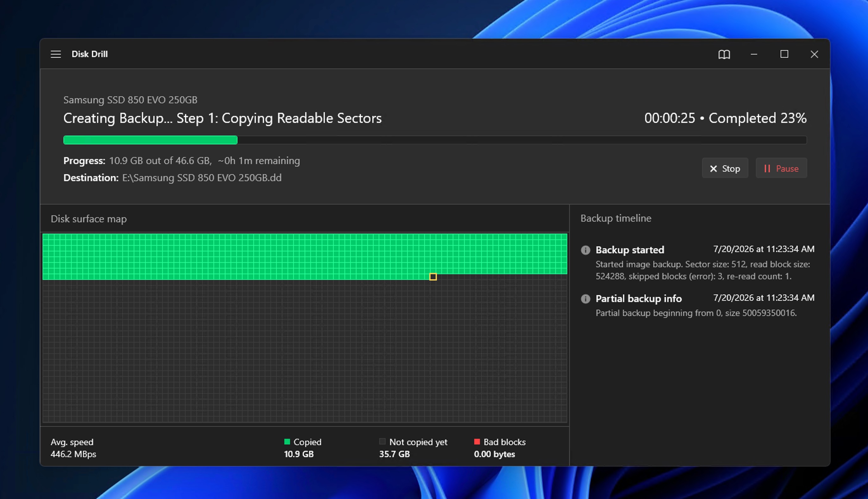Image resolution: width=868 pixels, height=499 pixels.
Task: Click the Not copied yet legend swatch
Action: click(x=382, y=441)
